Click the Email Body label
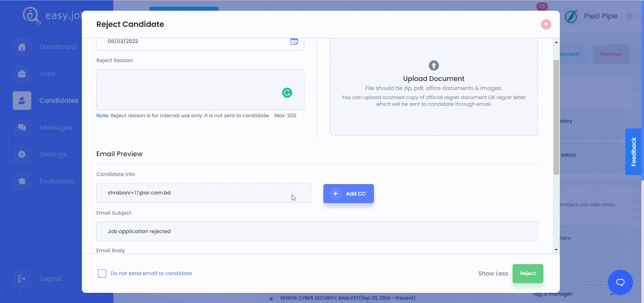644x303 pixels. (x=111, y=251)
